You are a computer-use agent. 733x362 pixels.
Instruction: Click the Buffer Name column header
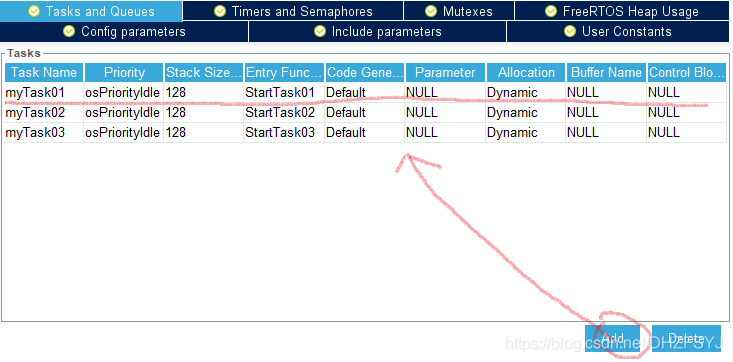[606, 72]
